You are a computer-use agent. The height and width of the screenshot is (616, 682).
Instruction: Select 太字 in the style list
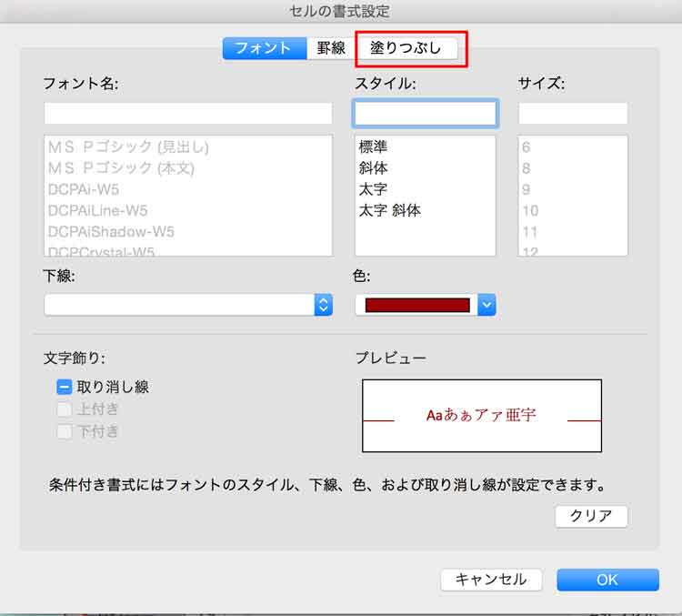pos(373,189)
